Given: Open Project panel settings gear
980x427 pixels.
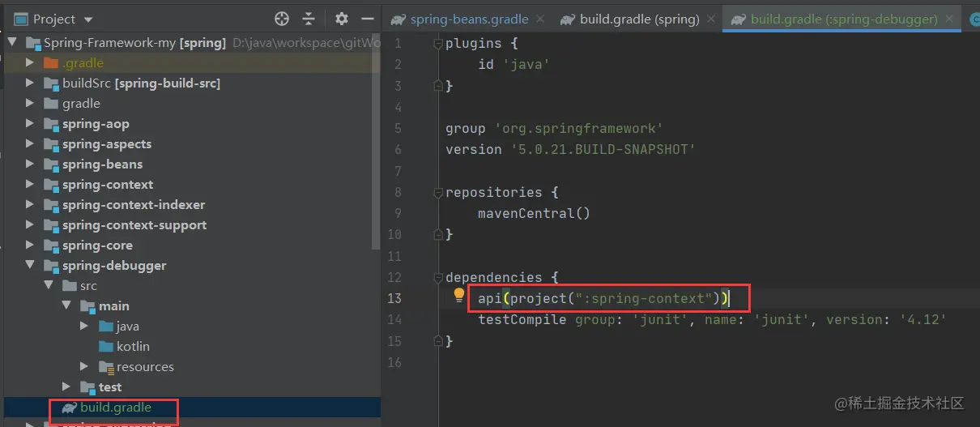Looking at the screenshot, I should click(x=342, y=19).
